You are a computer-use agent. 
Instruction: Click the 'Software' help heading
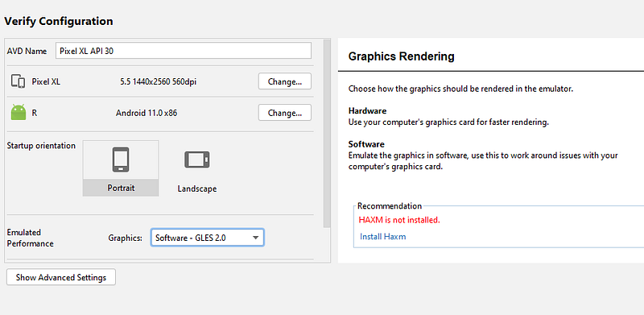tap(366, 144)
